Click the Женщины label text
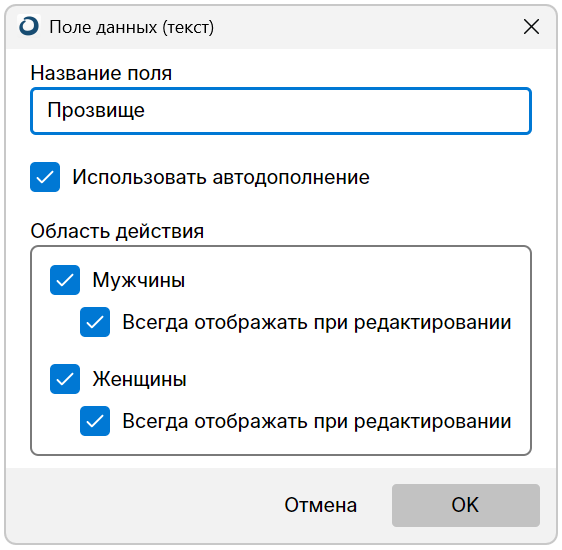Image resolution: width=562 pixels, height=550 pixels. (139, 379)
